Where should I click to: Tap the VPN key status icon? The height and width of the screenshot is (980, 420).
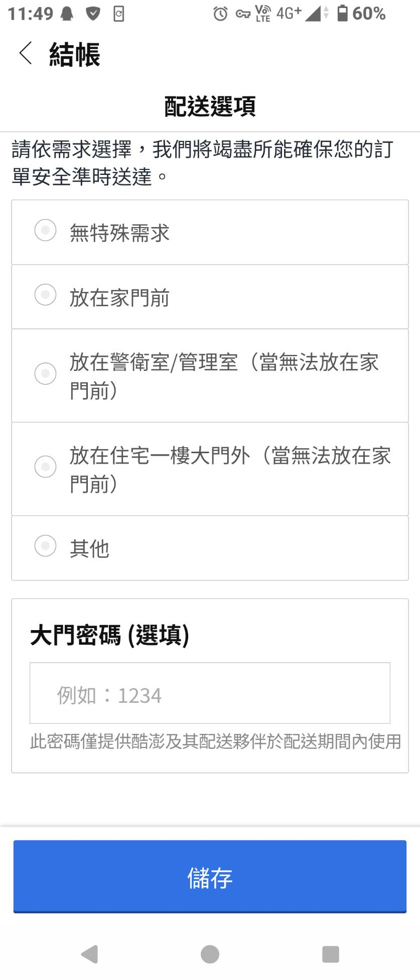click(243, 14)
